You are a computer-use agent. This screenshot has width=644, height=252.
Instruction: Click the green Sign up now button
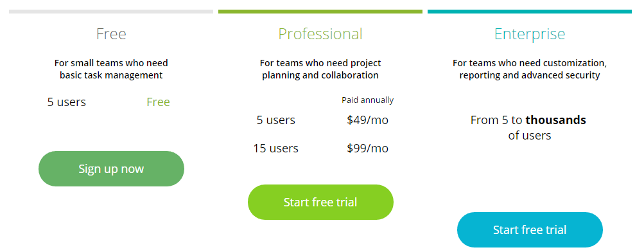click(111, 168)
